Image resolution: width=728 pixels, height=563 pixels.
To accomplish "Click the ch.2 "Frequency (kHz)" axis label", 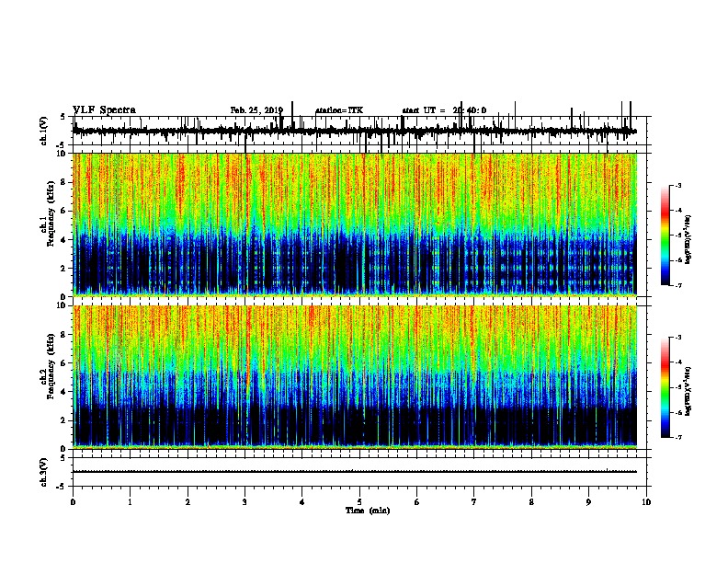I will point(51,366).
